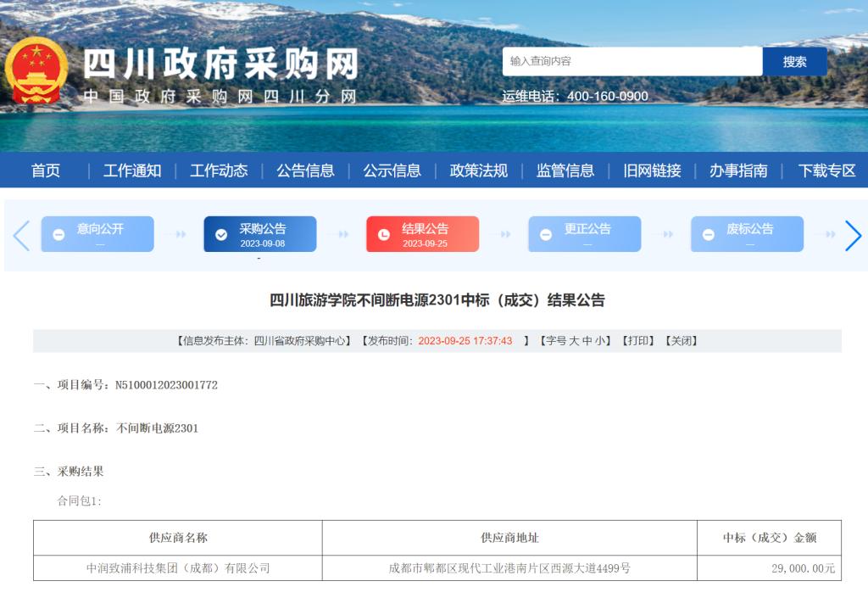Set font size to 中

(x=587, y=341)
